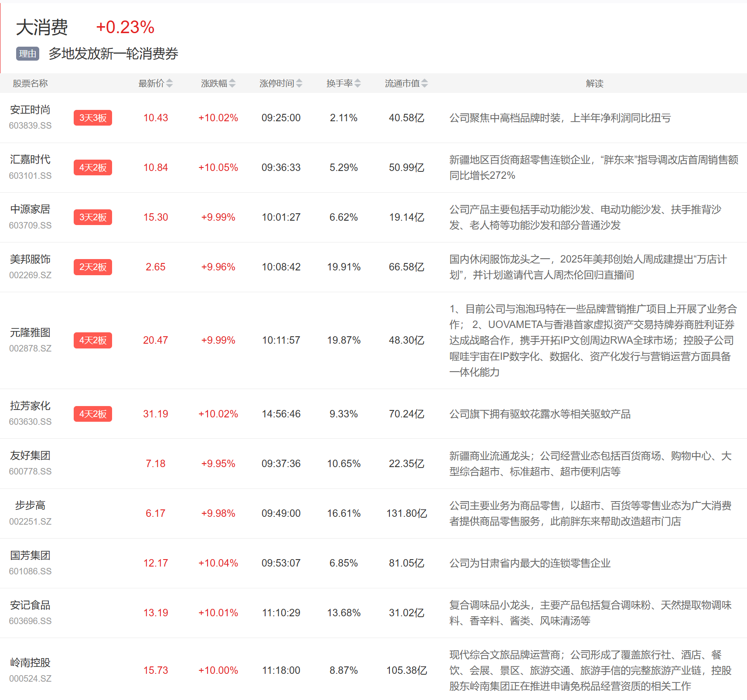Click the 多地发放新一轮消费券 reason text

[113, 54]
